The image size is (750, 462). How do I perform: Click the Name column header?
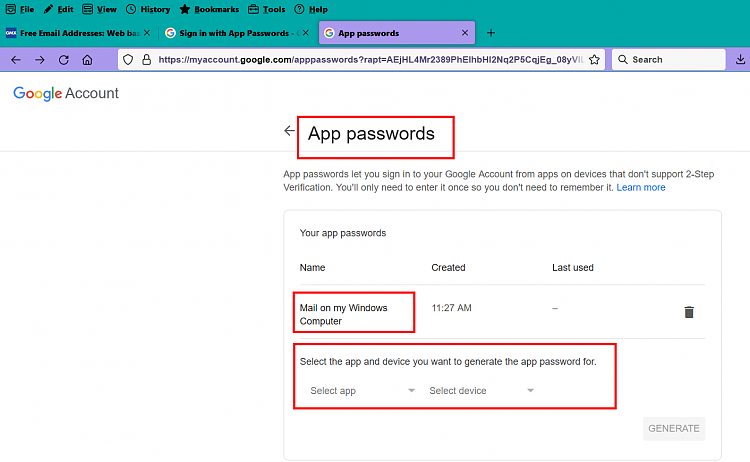(312, 267)
